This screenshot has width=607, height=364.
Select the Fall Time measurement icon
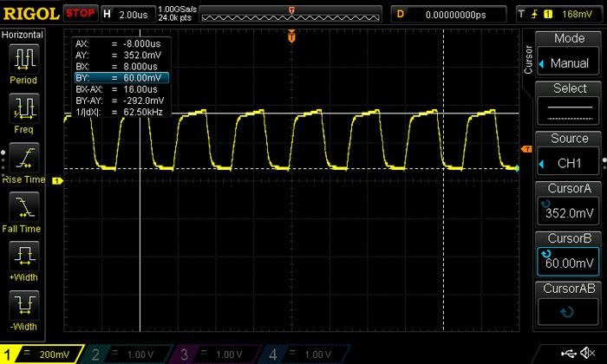point(24,207)
